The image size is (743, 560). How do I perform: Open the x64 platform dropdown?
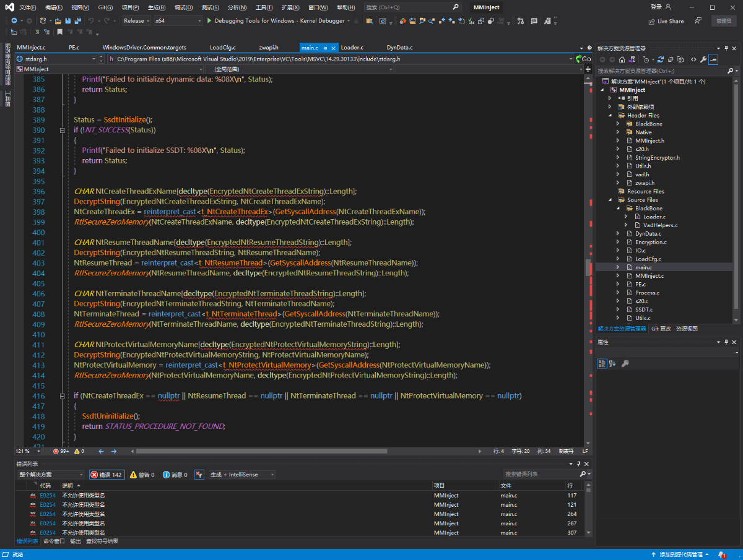(x=178, y=21)
